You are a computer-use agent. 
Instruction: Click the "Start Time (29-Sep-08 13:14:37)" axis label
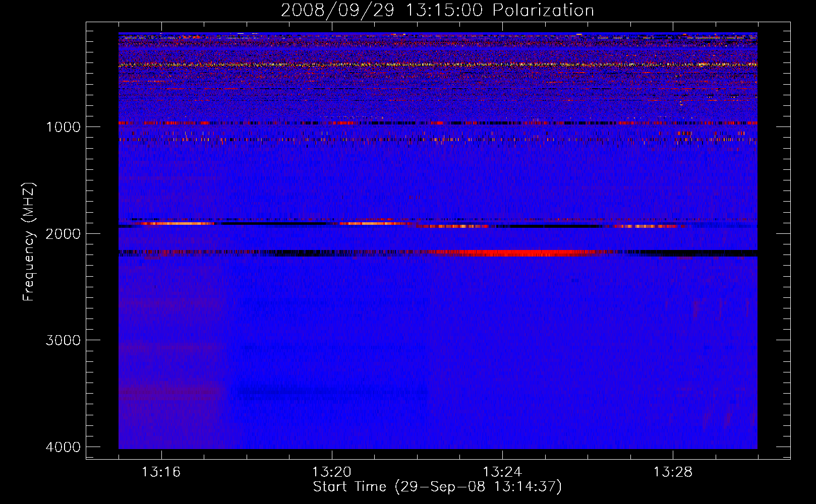437,487
